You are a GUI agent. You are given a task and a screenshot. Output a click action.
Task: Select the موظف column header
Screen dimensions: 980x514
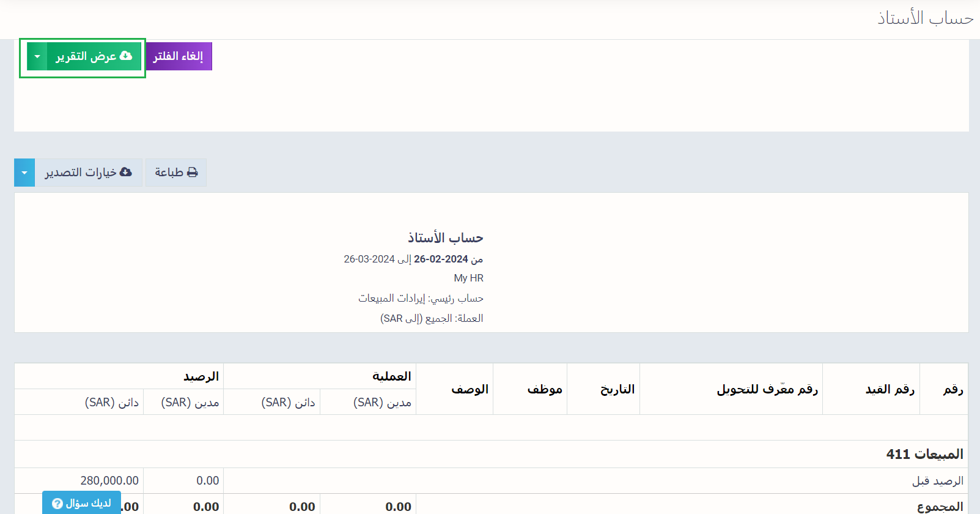(x=544, y=389)
